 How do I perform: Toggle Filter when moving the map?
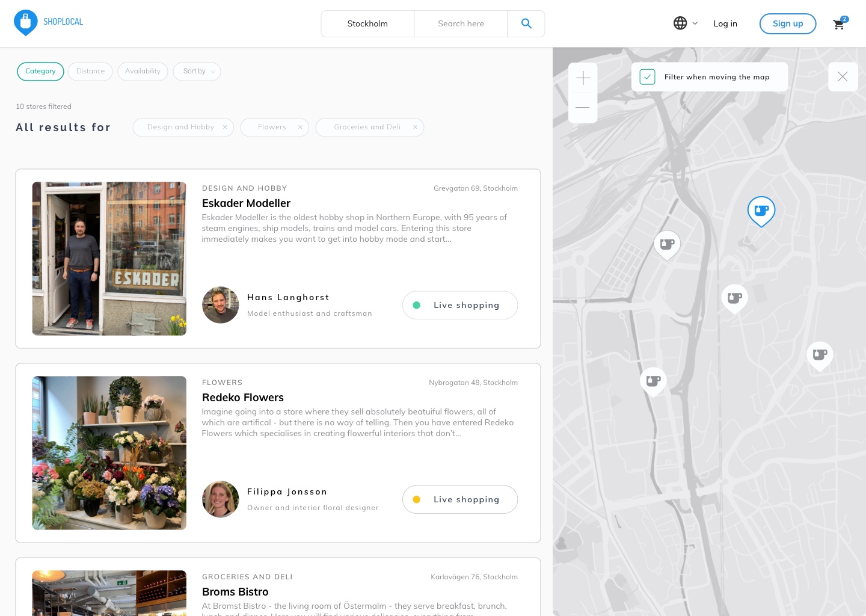[x=647, y=77]
